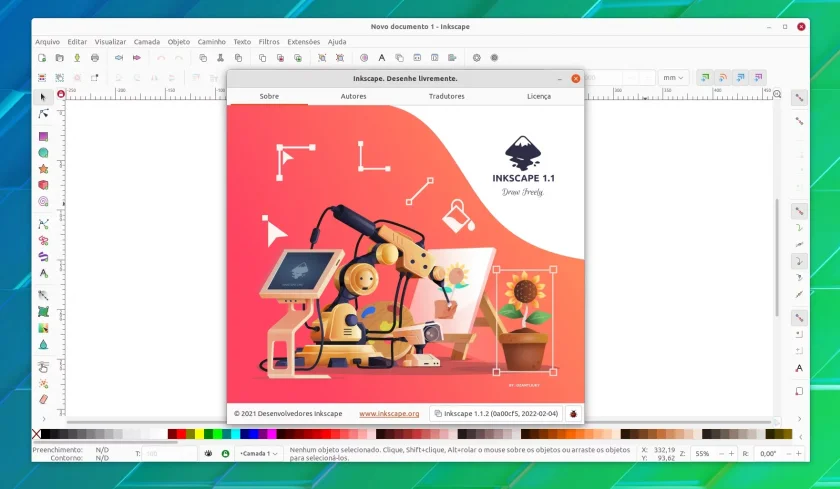Expand the color palette menu arrow
This screenshot has height=489, width=840.
(x=800, y=437)
